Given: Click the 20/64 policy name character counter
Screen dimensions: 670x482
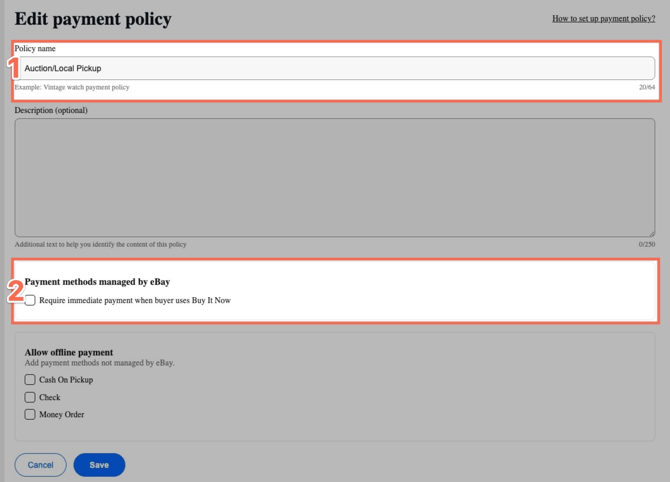Looking at the screenshot, I should (x=647, y=88).
